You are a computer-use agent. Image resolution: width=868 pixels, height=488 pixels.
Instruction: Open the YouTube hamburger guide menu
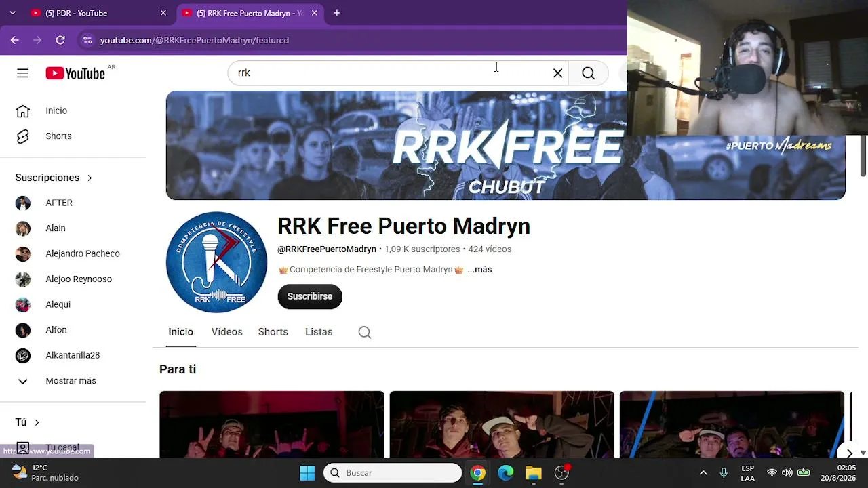click(23, 73)
